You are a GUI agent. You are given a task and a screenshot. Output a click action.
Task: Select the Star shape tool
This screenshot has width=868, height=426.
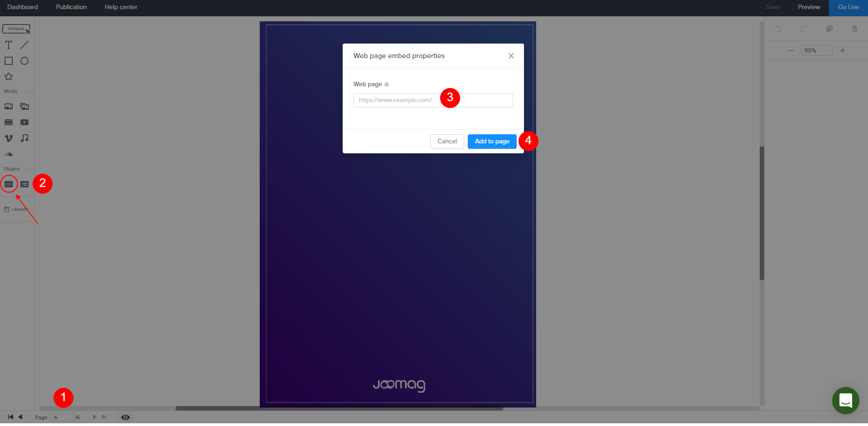pos(9,77)
